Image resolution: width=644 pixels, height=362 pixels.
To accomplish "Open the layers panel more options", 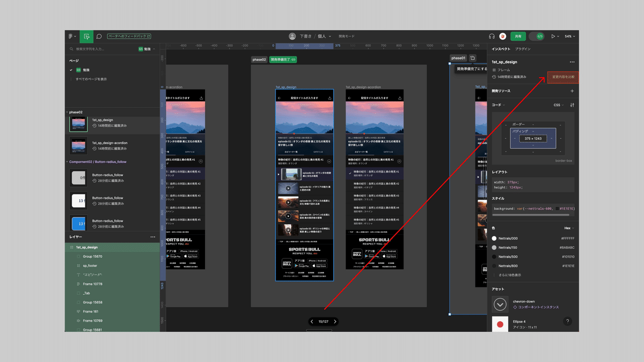I will 153,237.
